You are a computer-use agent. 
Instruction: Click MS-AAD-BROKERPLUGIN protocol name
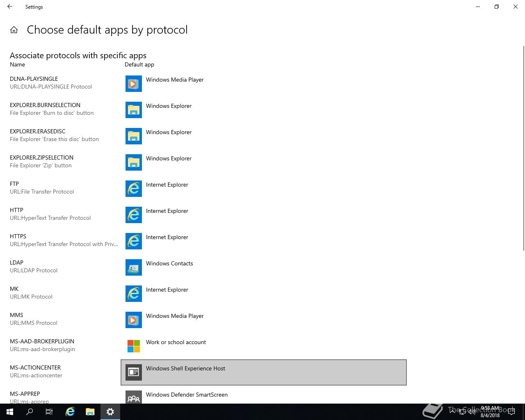coord(42,341)
